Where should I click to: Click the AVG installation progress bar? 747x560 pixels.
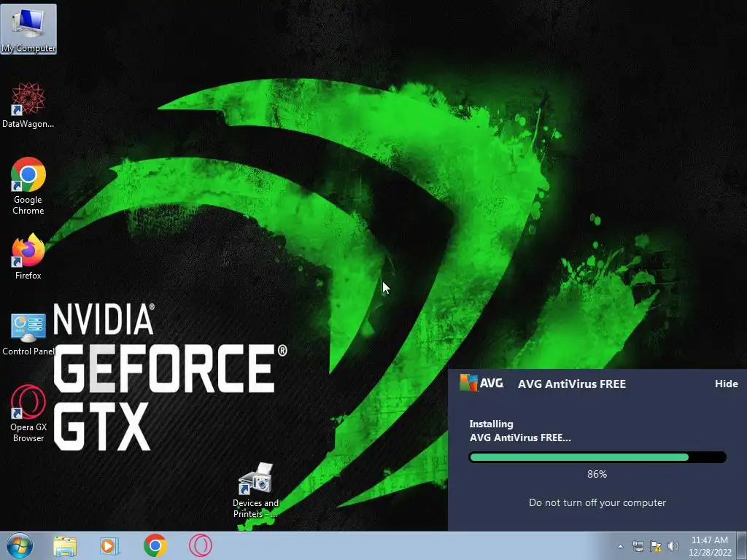[x=597, y=457]
